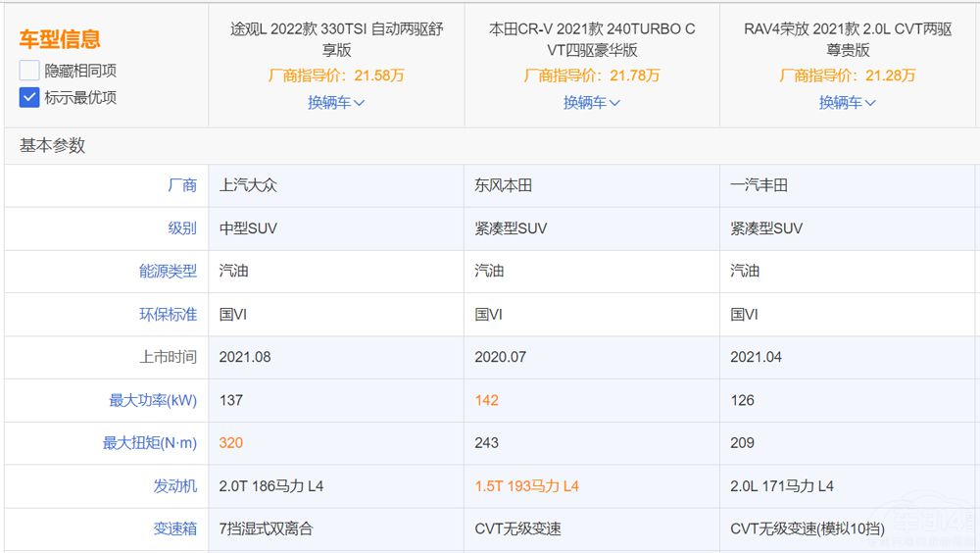Open the 级别 parameter link

(x=182, y=228)
